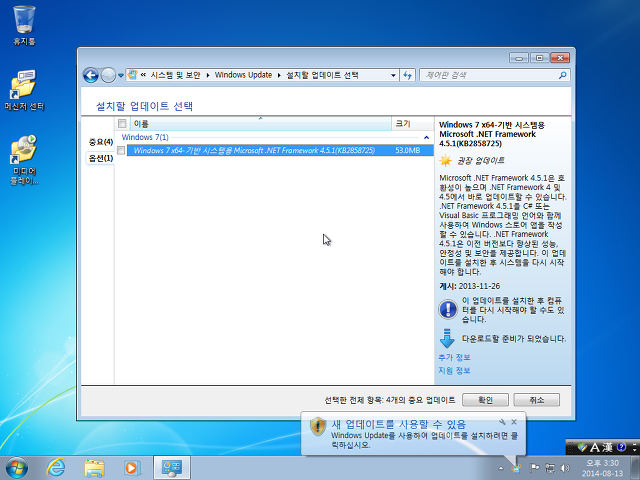Open the Windows Start menu
This screenshot has width=640, height=480.
click(x=17, y=468)
